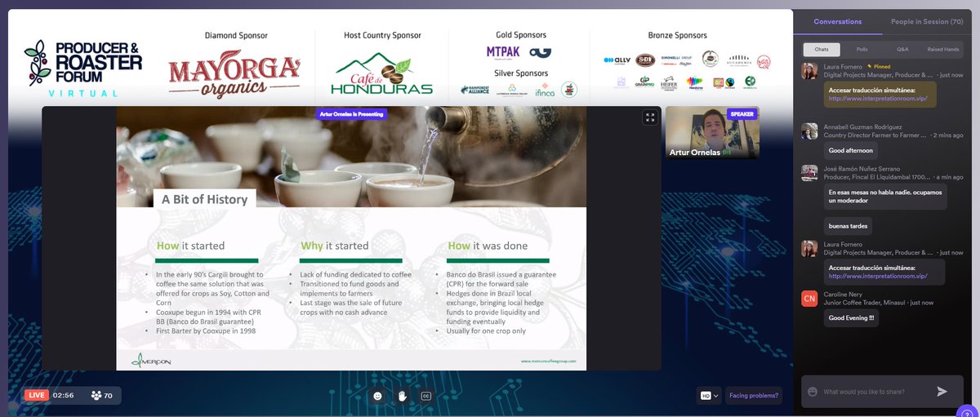This screenshot has height=417, width=980.
Task: Click the red LIVE badge
Action: 37,395
